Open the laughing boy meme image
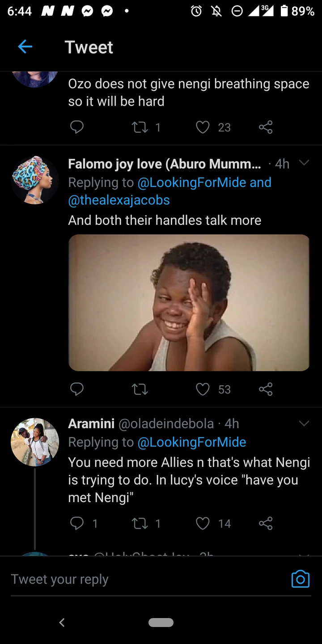Viewport: 322px width, 644px height. point(189,303)
